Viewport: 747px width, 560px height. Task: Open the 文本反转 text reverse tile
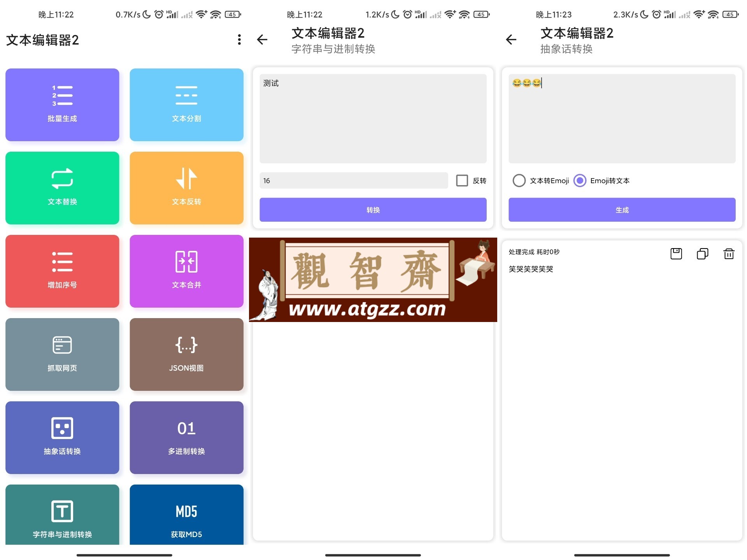186,188
